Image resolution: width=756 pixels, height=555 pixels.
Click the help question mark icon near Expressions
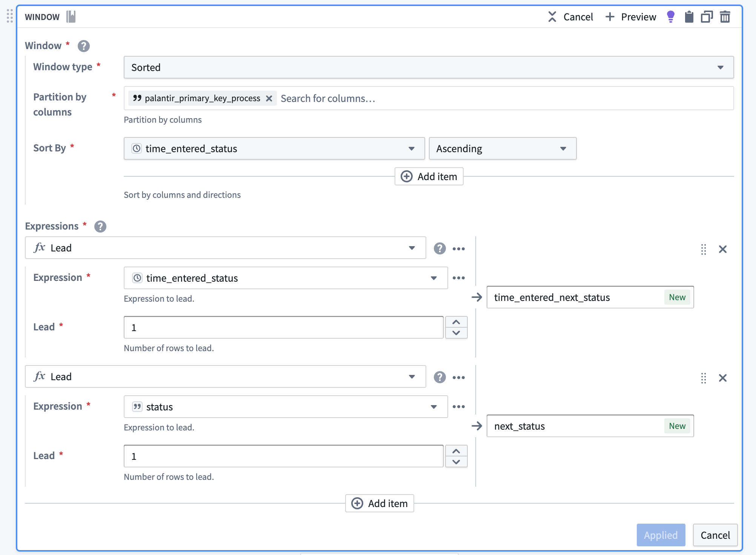99,225
